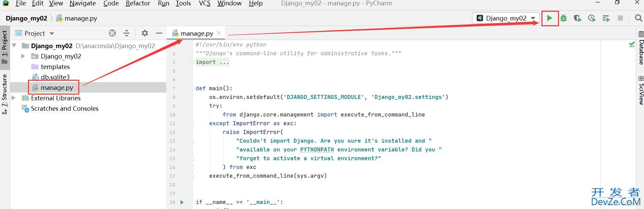Click Django_my02 breadcrumb in navigation bar

coord(26,18)
